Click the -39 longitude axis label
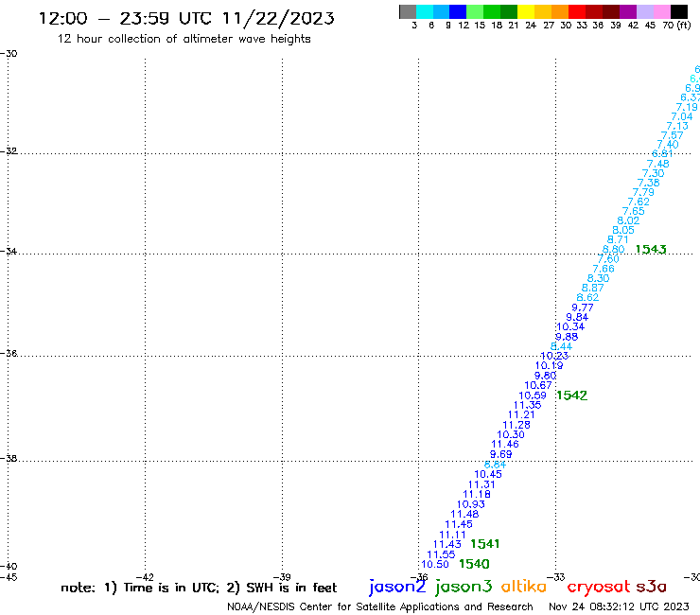 pos(282,577)
